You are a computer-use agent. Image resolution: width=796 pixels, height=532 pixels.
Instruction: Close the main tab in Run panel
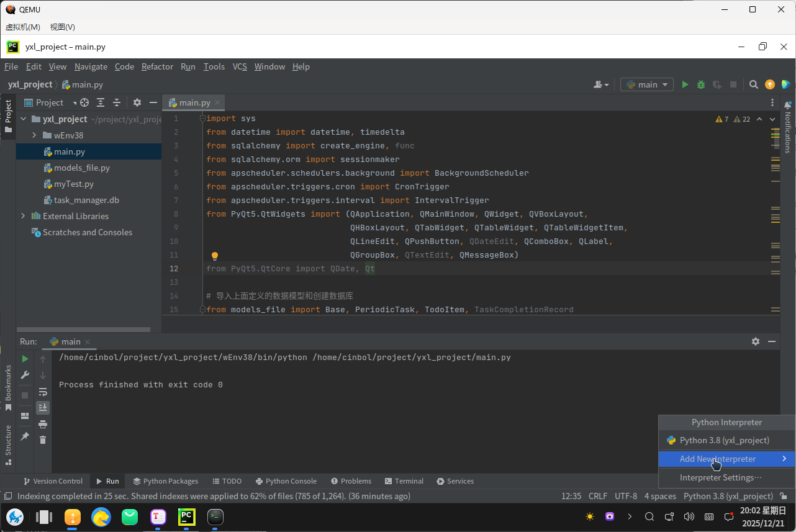coord(88,341)
